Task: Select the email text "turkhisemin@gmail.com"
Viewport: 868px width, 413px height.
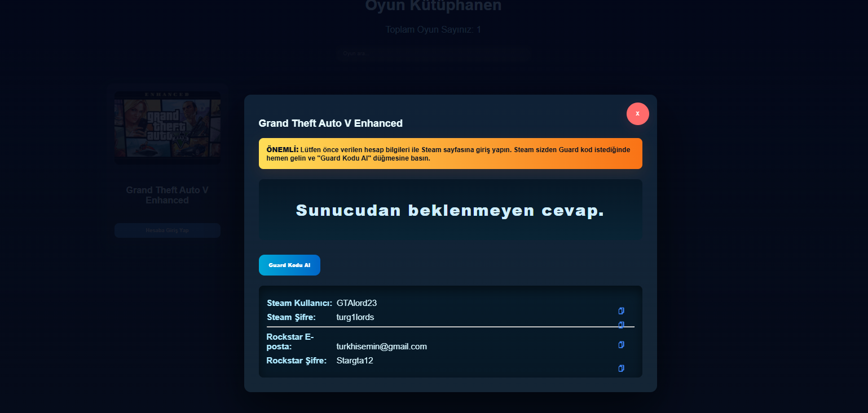Action: coord(382,347)
